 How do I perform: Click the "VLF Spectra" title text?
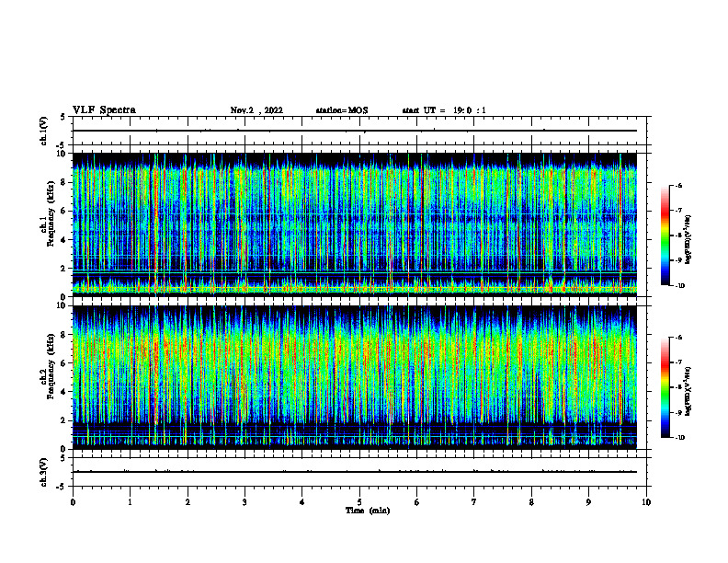tap(104, 110)
